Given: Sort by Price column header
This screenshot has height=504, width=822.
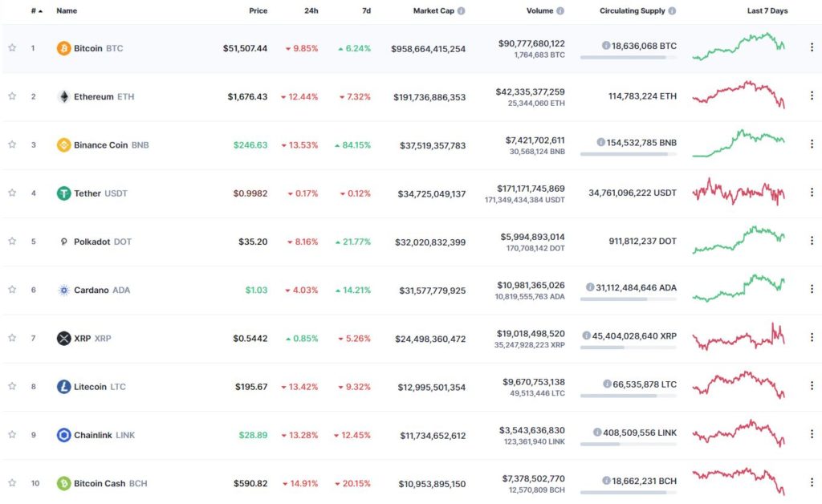Looking at the screenshot, I should (258, 10).
